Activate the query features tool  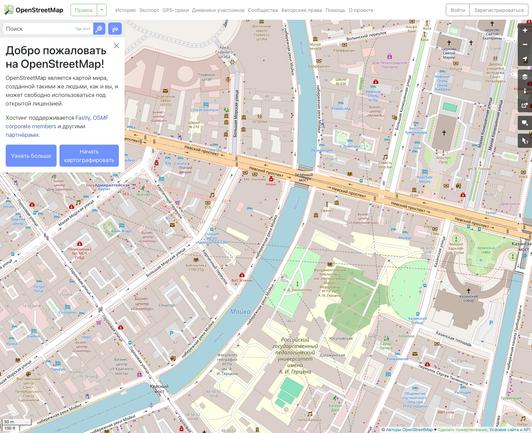[x=525, y=140]
